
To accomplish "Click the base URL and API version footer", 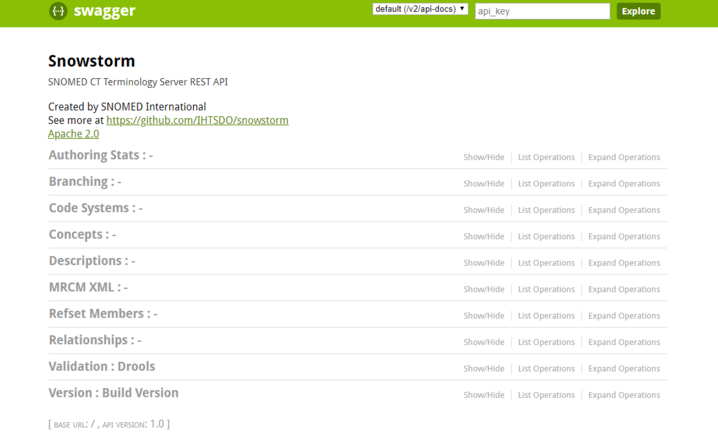I will 109,424.
